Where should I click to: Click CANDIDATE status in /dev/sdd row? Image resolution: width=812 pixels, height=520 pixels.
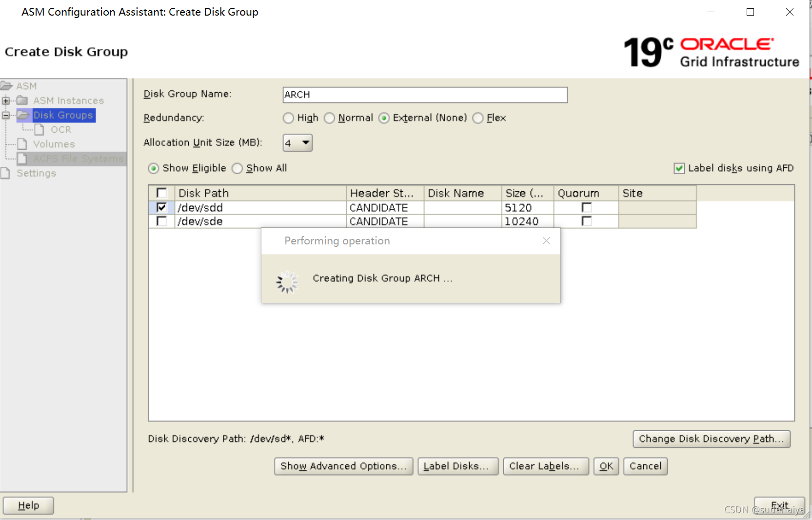378,208
